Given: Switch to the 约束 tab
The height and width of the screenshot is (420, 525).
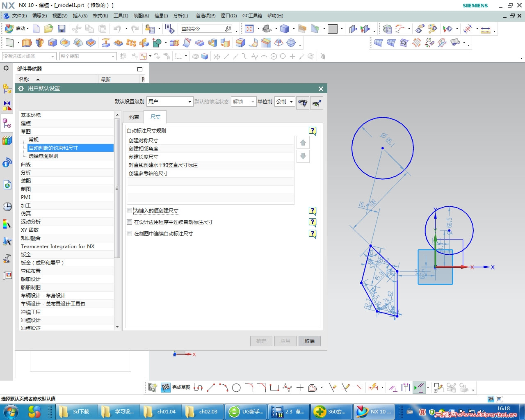Looking at the screenshot, I should click(x=134, y=117).
